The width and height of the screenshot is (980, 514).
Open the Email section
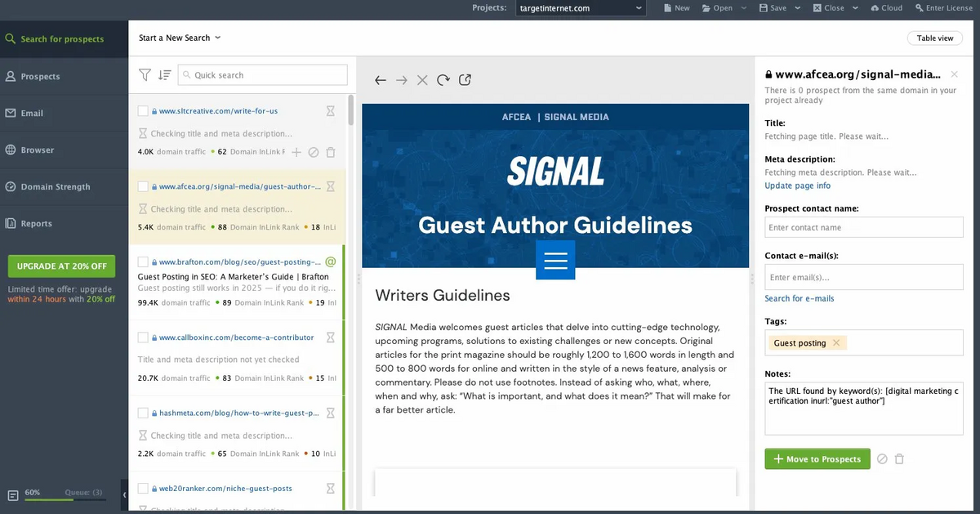pos(64,113)
